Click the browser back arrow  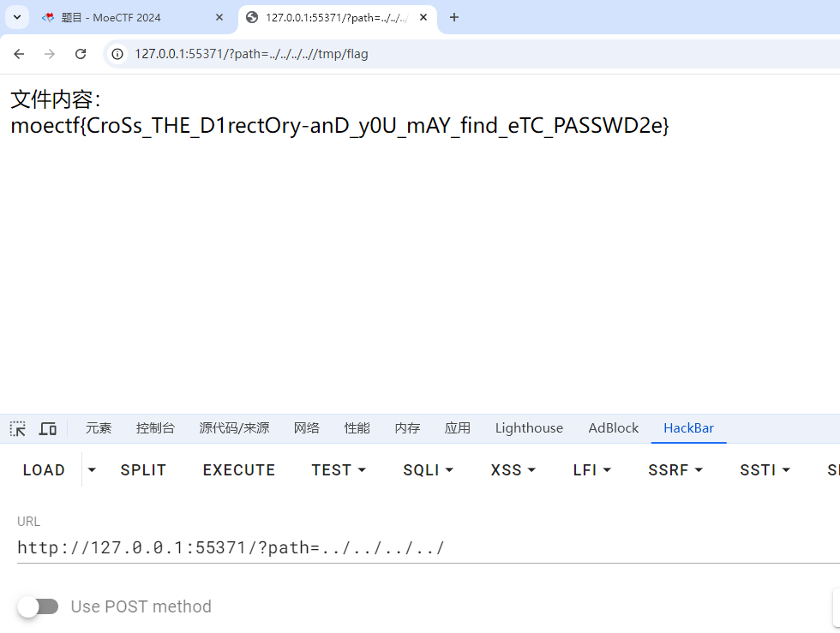(19, 54)
